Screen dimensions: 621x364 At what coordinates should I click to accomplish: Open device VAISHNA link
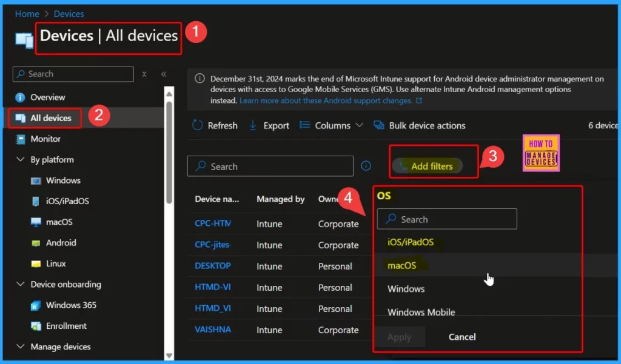point(213,329)
